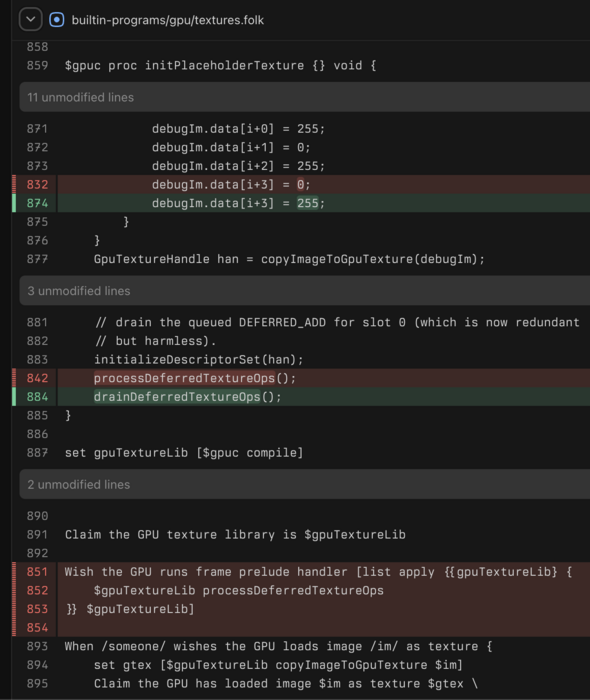Select added line number 874
This screenshot has height=700, width=590.
coord(37,203)
